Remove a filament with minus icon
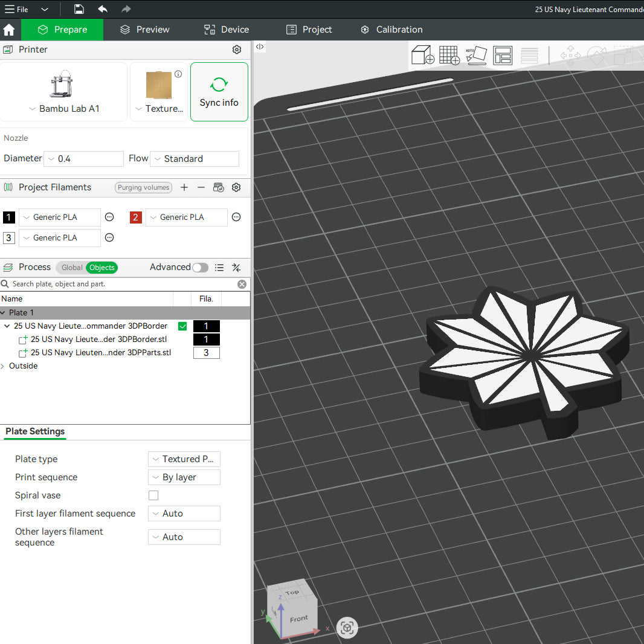Image resolution: width=644 pixels, height=644 pixels. 201,187
